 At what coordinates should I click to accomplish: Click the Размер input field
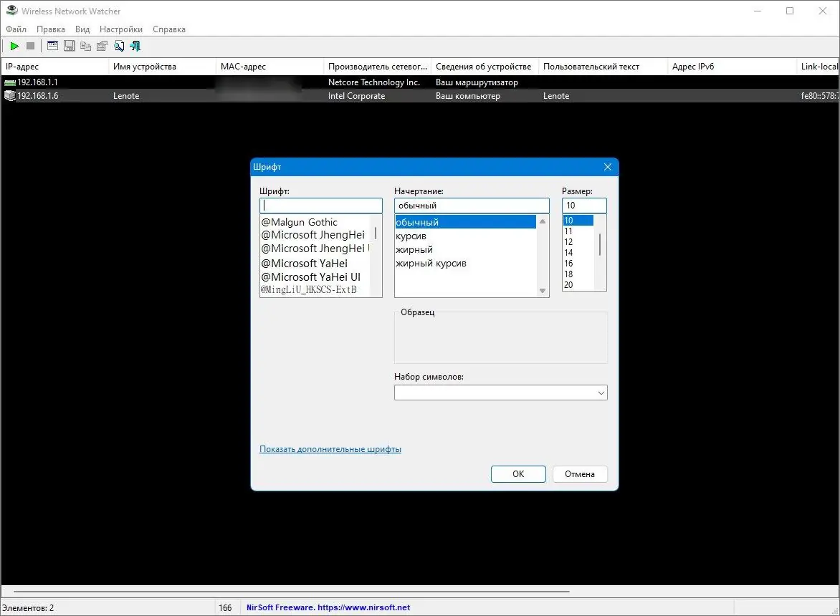584,206
